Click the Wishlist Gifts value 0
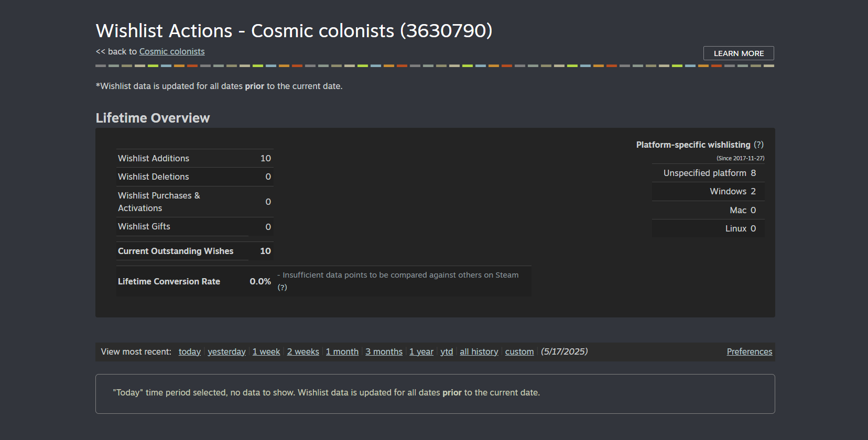This screenshot has width=868, height=440. 268,227
